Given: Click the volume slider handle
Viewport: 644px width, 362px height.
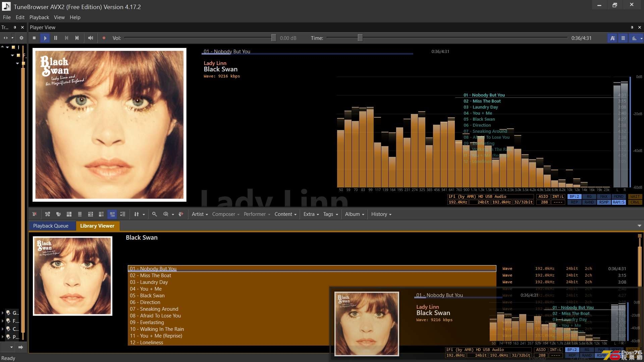Looking at the screenshot, I should 274,38.
